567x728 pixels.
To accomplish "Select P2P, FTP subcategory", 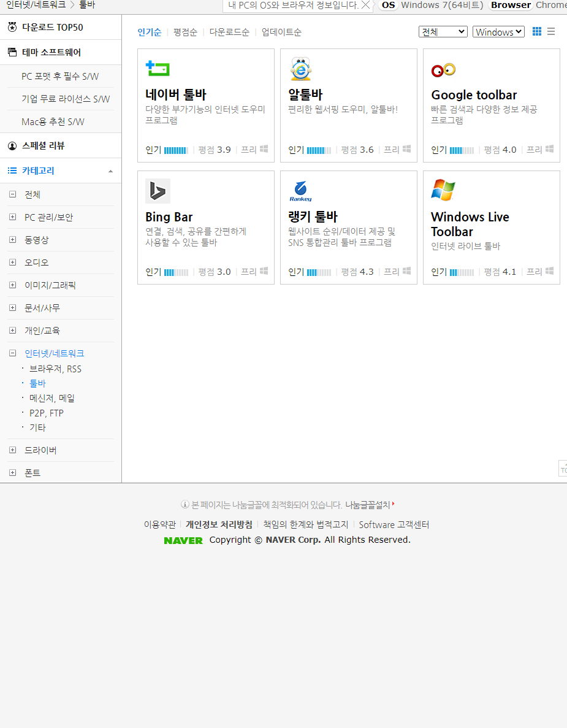I will 47,413.
